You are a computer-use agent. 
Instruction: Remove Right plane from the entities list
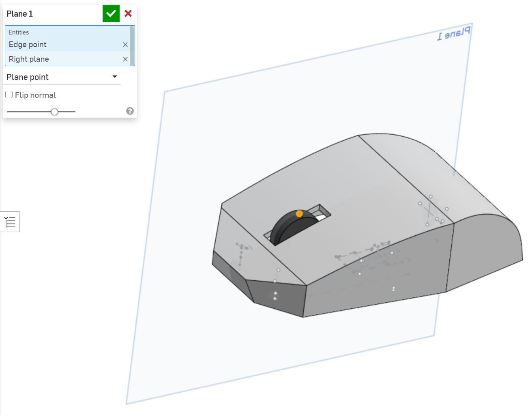[x=125, y=59]
